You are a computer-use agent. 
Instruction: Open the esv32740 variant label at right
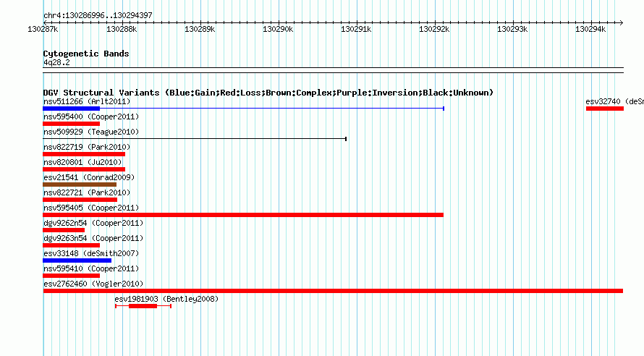tap(614, 101)
